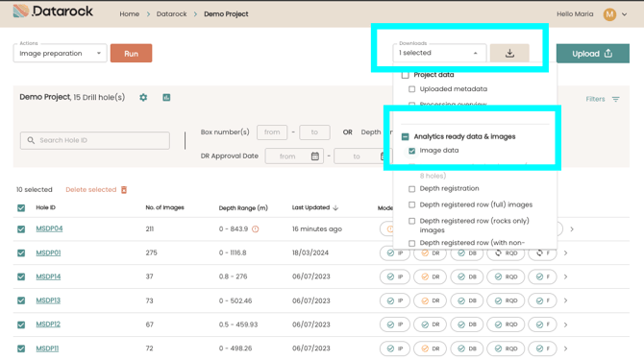Image resolution: width=644 pixels, height=360 pixels.
Task: Go to Datarock breadcrumb
Action: [x=171, y=14]
